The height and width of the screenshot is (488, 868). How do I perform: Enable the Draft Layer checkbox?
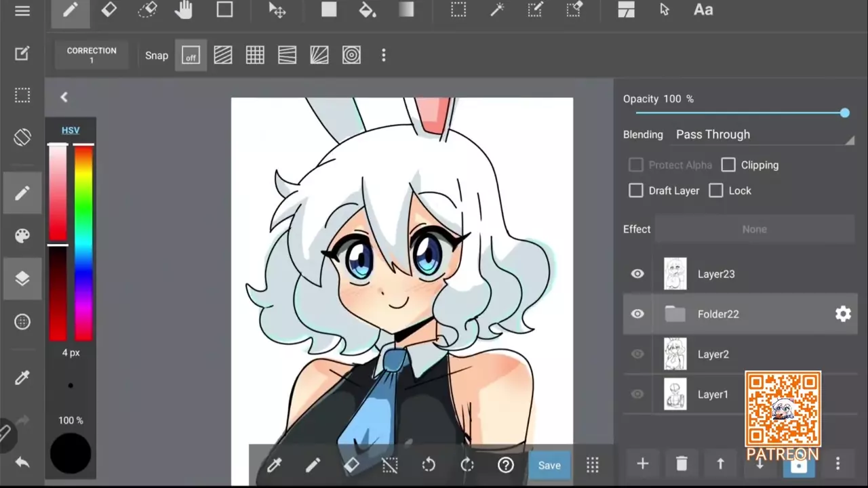click(x=636, y=190)
